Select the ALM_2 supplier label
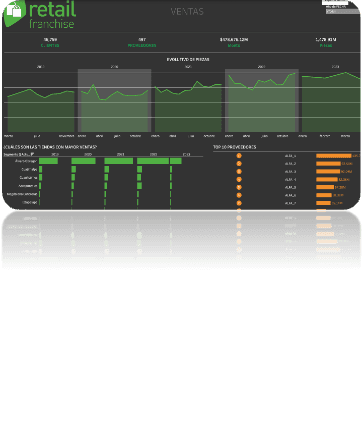Viewport: 364px width, 424px height. point(290,164)
